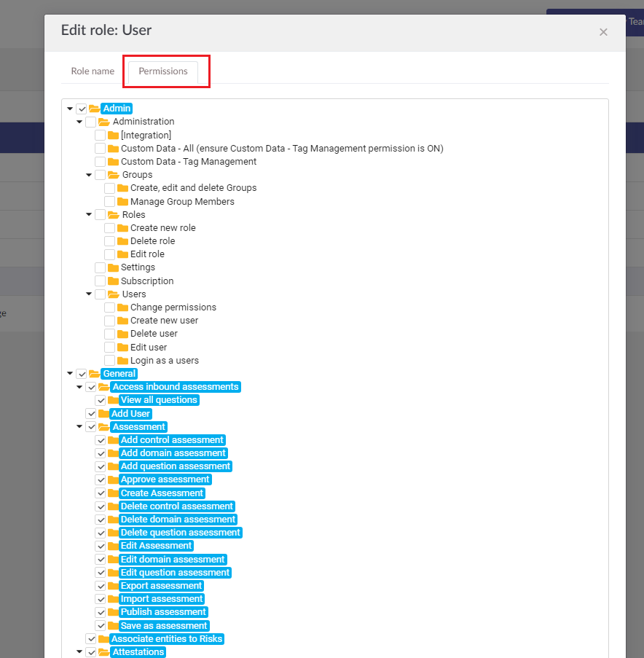Select the Edit Assessment label
The height and width of the screenshot is (658, 644).
[x=156, y=546]
